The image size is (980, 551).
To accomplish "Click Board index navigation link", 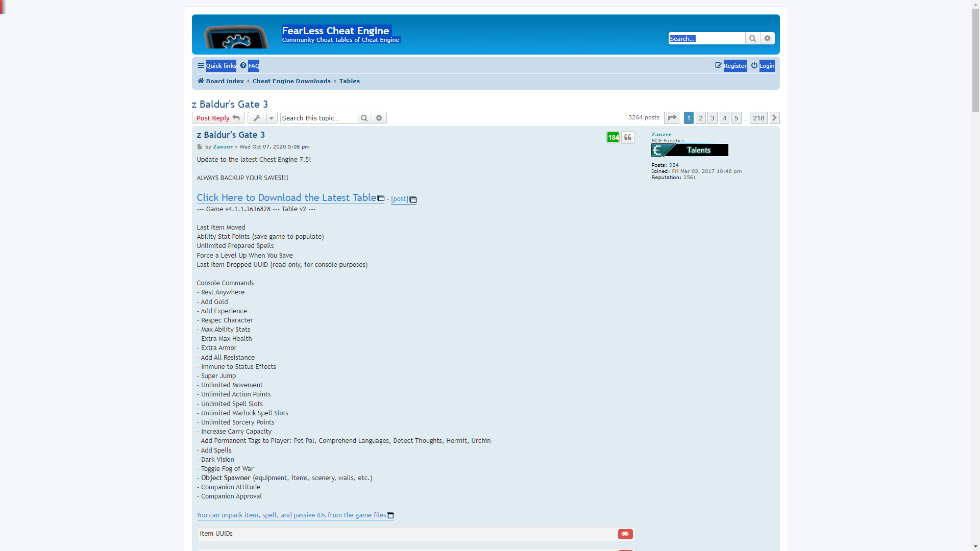I will [x=219, y=81].
